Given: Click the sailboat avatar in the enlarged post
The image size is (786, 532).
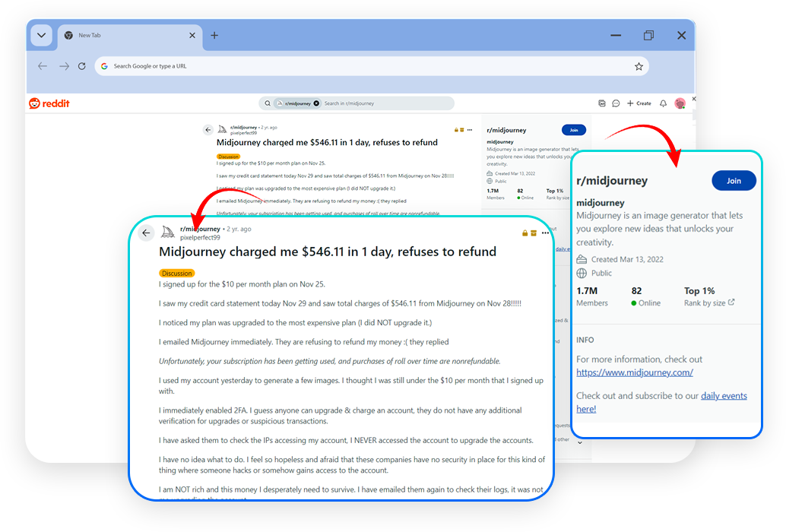Looking at the screenshot, I should point(167,232).
